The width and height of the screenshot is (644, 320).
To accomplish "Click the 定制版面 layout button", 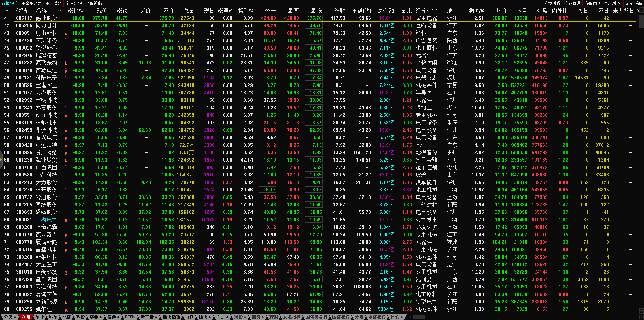I will [633, 3].
